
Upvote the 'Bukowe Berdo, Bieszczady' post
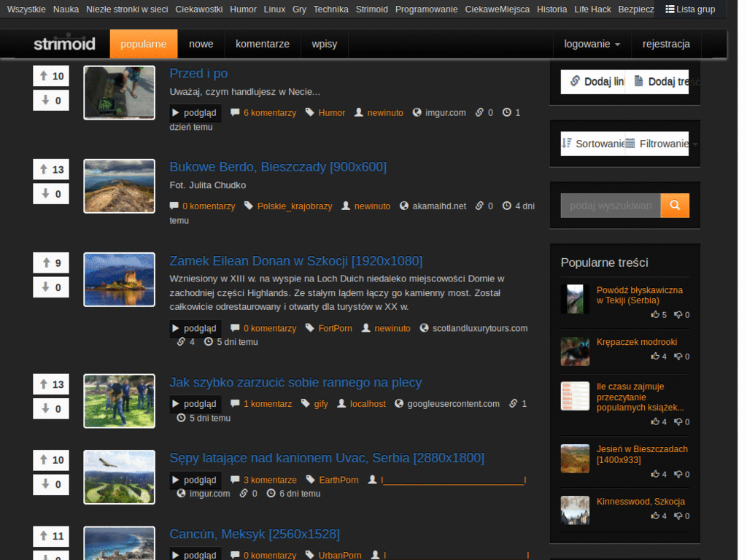tap(51, 169)
